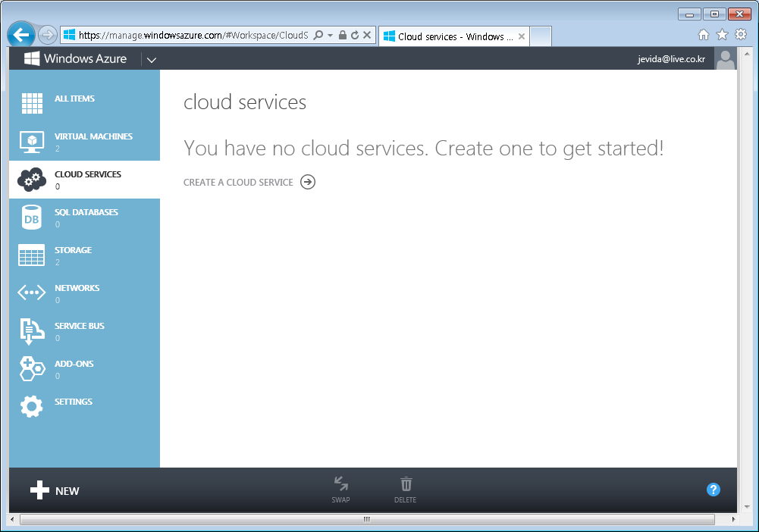Screen dimensions: 759x532
Task: Select SQL DATABASES menu label
Action: 86,212
